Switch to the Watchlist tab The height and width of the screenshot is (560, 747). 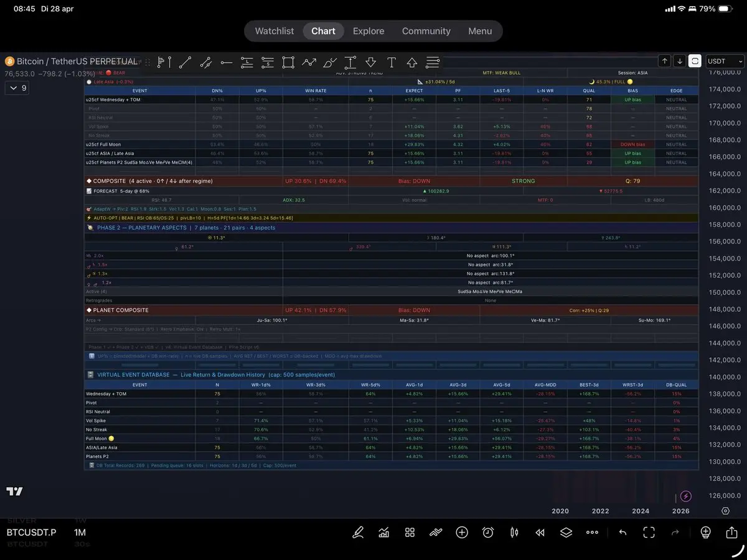click(x=275, y=31)
